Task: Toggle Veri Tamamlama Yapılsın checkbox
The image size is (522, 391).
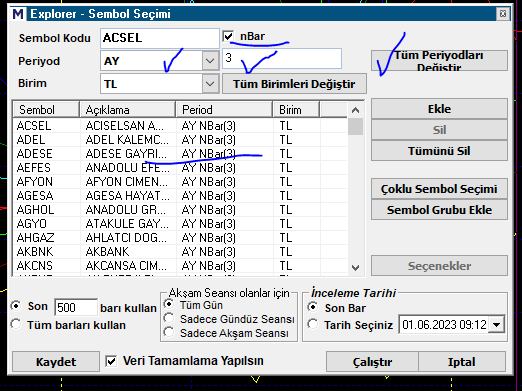Action: pos(111,361)
